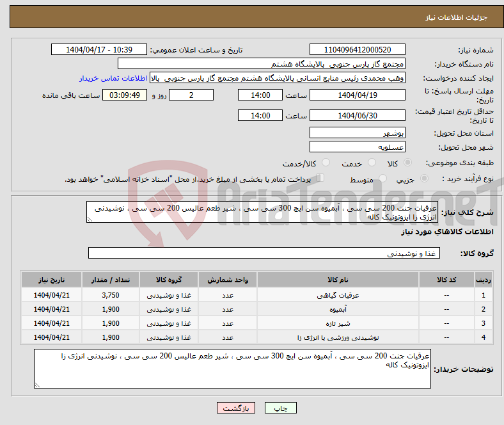
Task: Click the announcement date field 1404/04/17 - 10:39
Action: [x=99, y=49]
